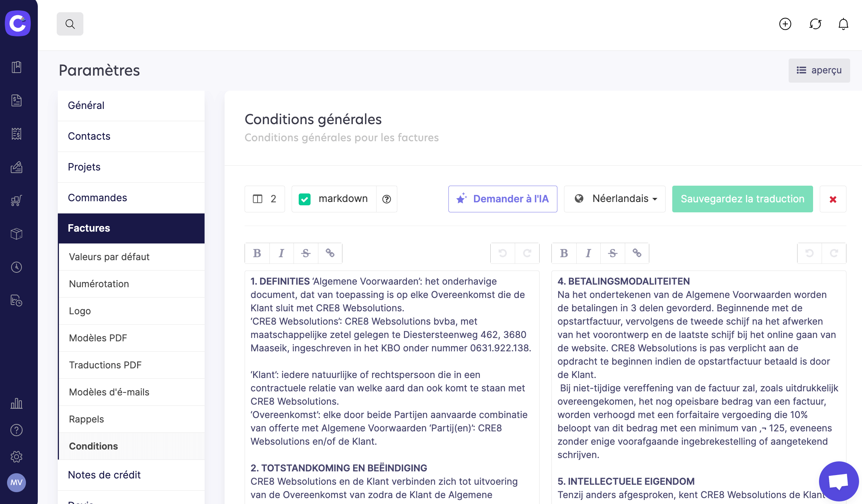
Task: Toggle italic in left editor
Action: pyautogui.click(x=282, y=253)
